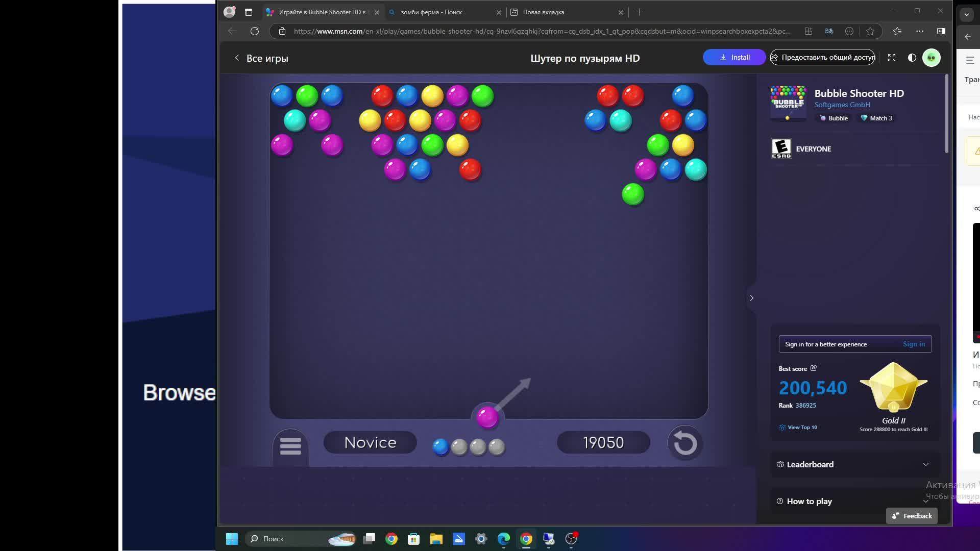Click the dark/light contrast icon near Install

[x=912, y=58]
